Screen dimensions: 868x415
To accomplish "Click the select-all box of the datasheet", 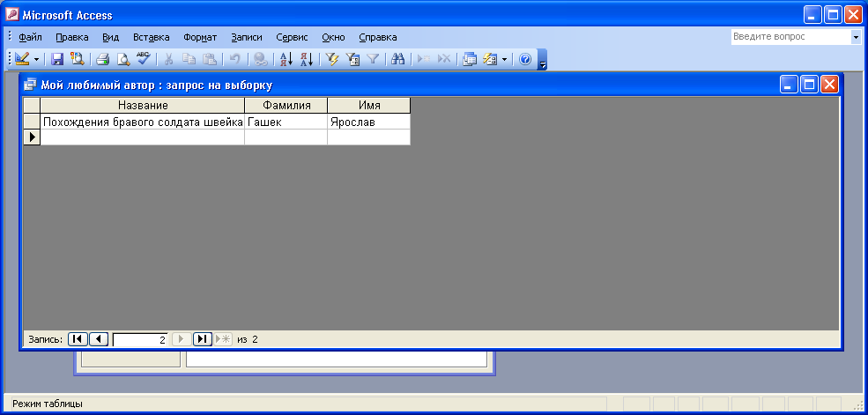I will point(32,105).
